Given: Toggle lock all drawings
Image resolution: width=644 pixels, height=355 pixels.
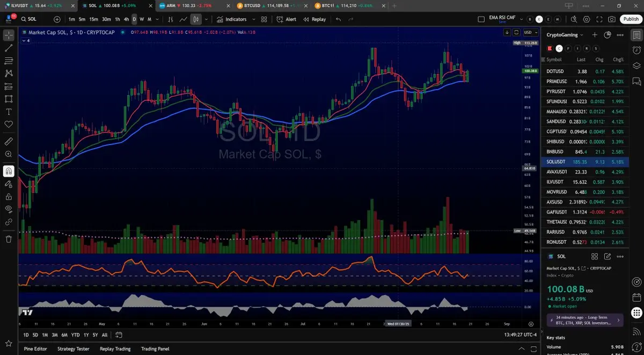Looking at the screenshot, I should point(9,197).
